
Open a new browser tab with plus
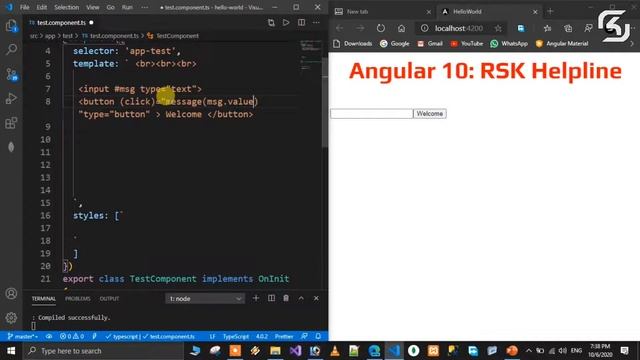[550, 11]
